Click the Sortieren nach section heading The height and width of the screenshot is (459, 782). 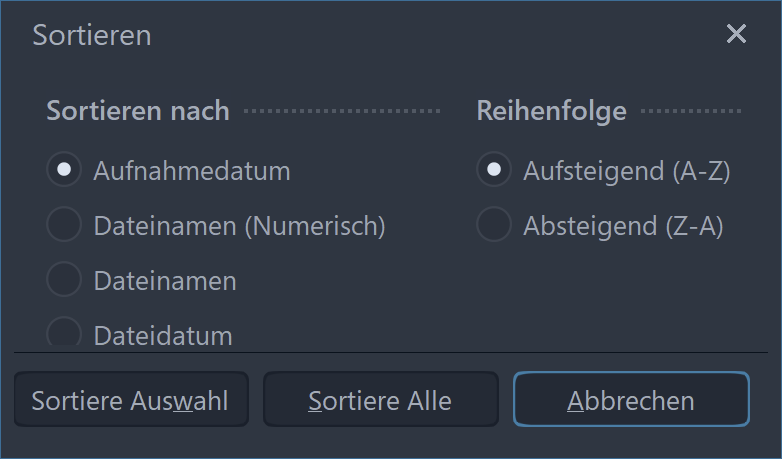click(138, 111)
